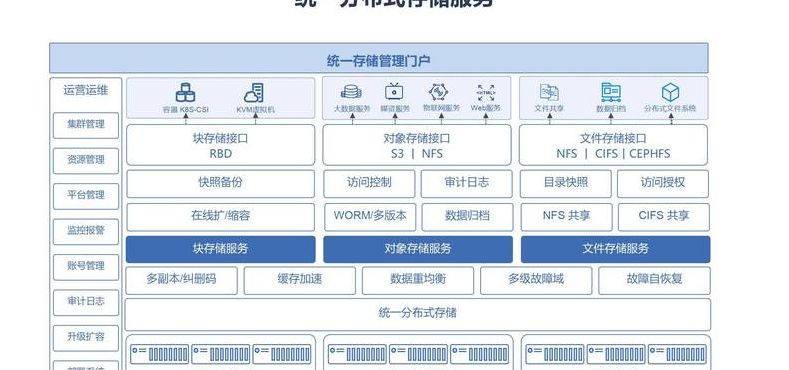Viewport: 789px width, 370px height.
Task: Open the 集群管理 sidebar item
Action: click(x=86, y=125)
